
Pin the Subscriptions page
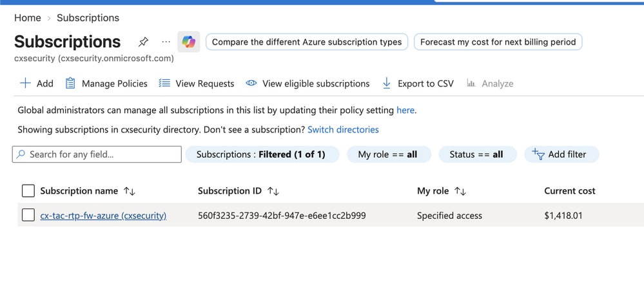(143, 41)
